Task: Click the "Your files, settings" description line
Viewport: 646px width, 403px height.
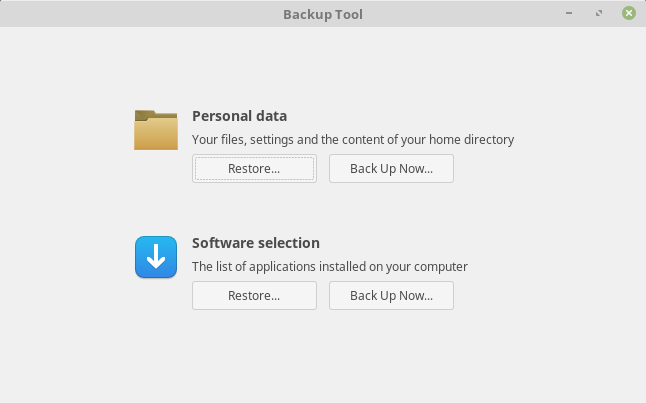Action: click(352, 140)
